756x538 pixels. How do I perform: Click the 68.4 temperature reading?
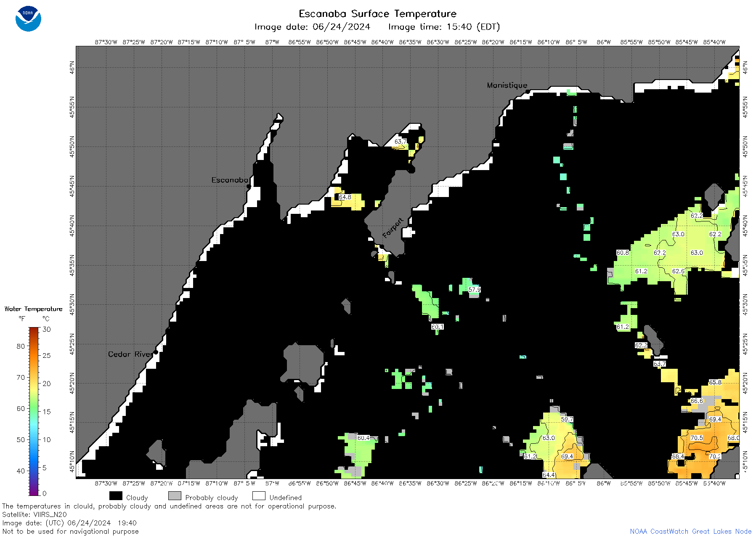(678, 456)
